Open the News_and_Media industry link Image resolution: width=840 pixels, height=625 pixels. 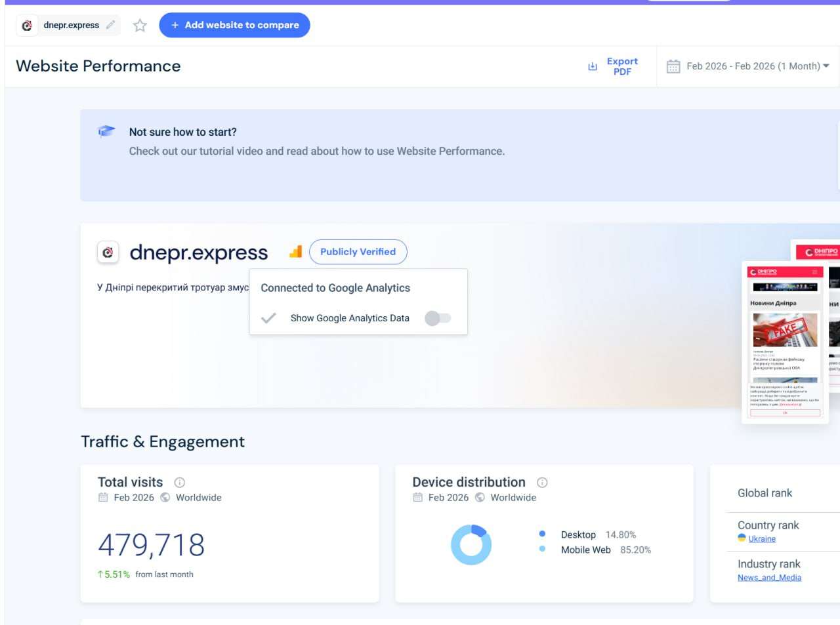769,578
